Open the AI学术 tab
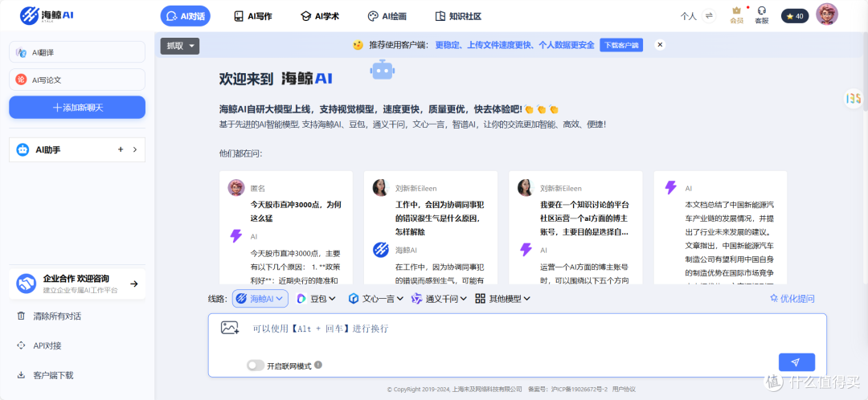 319,16
